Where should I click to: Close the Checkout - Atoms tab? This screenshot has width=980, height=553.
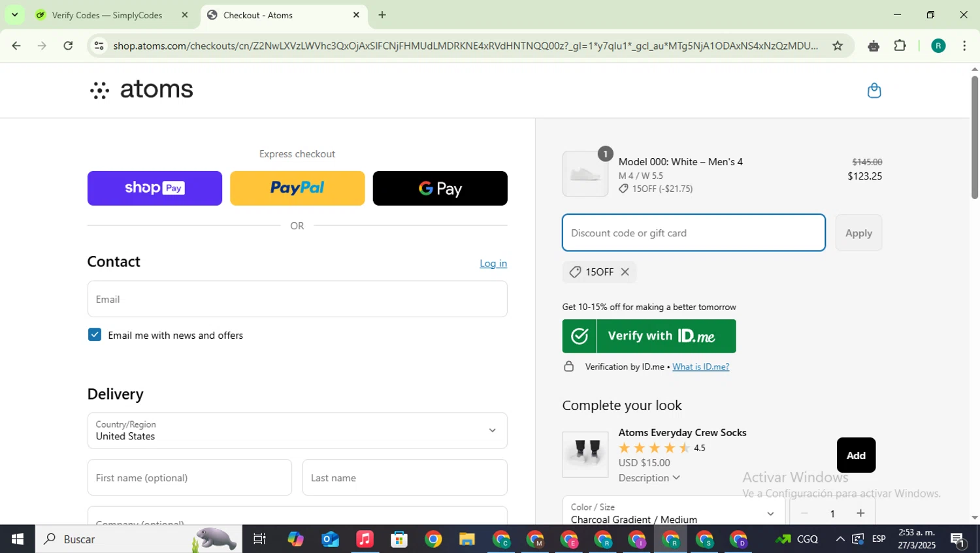[x=356, y=15]
